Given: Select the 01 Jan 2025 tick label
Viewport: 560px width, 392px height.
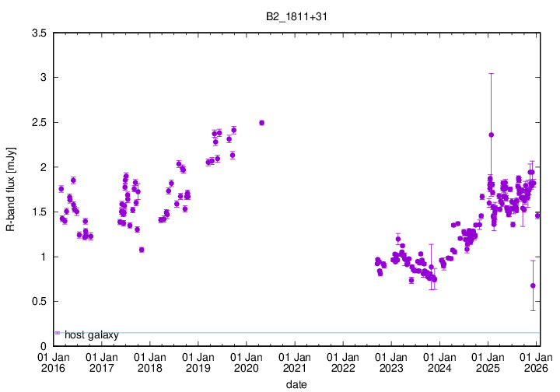Looking at the screenshot, I should coord(488,362).
